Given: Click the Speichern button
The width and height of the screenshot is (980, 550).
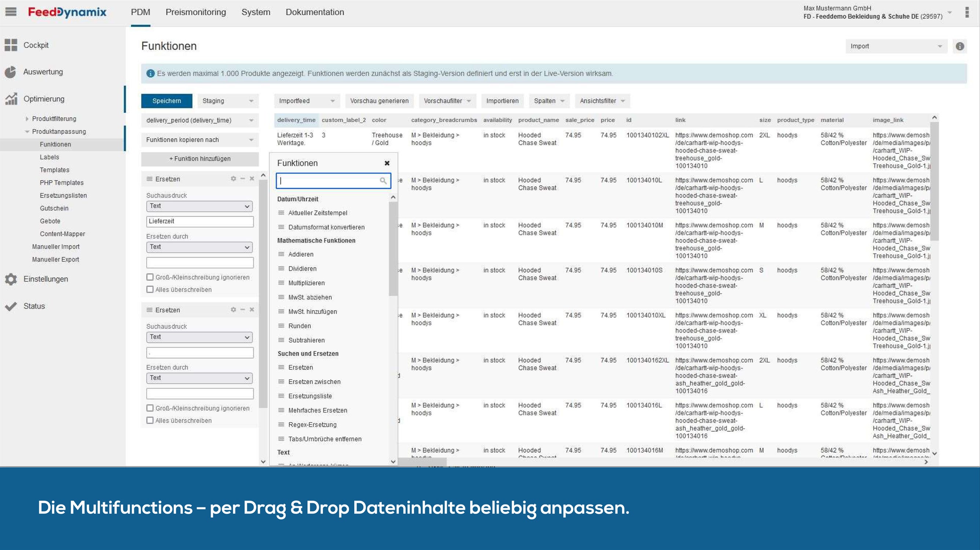Looking at the screenshot, I should coord(167,101).
